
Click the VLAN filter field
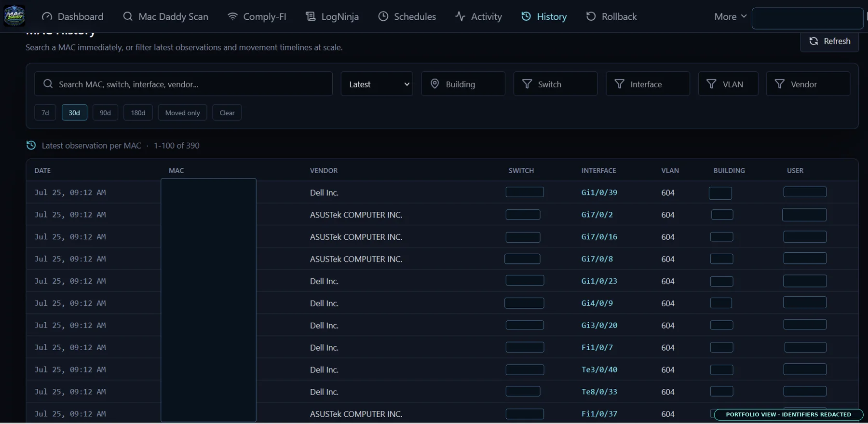click(728, 84)
